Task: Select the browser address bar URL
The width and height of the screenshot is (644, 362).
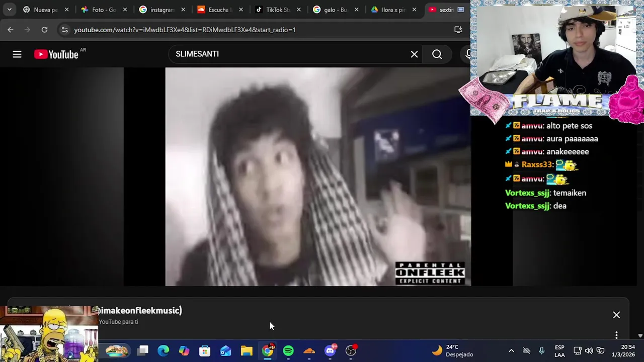Action: click(185, 30)
